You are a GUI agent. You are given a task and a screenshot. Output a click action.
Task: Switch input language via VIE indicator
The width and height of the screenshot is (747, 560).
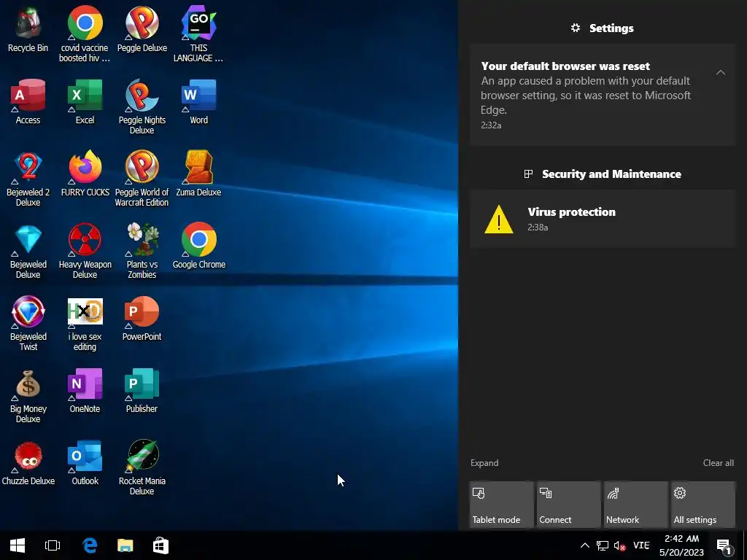click(641, 545)
